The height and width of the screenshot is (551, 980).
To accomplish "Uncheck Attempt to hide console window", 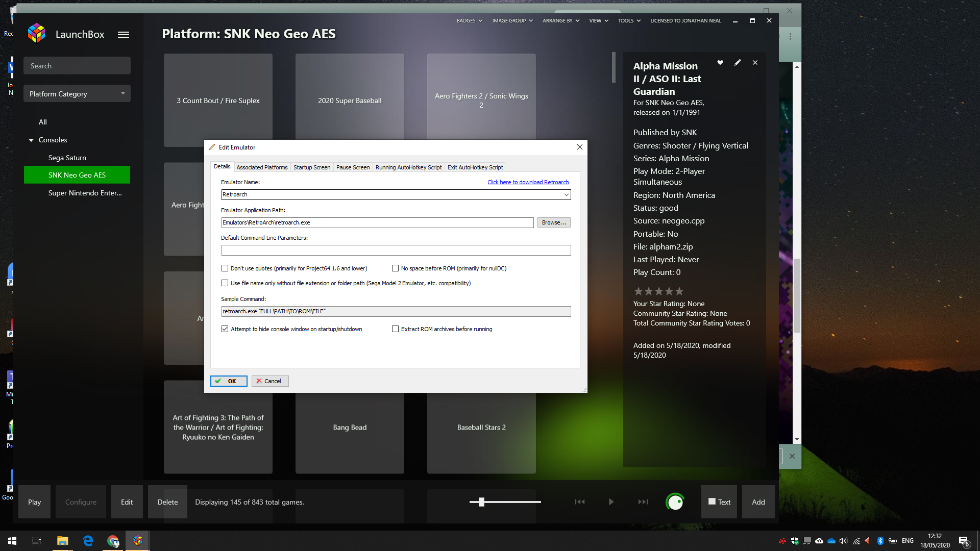I will (x=225, y=329).
